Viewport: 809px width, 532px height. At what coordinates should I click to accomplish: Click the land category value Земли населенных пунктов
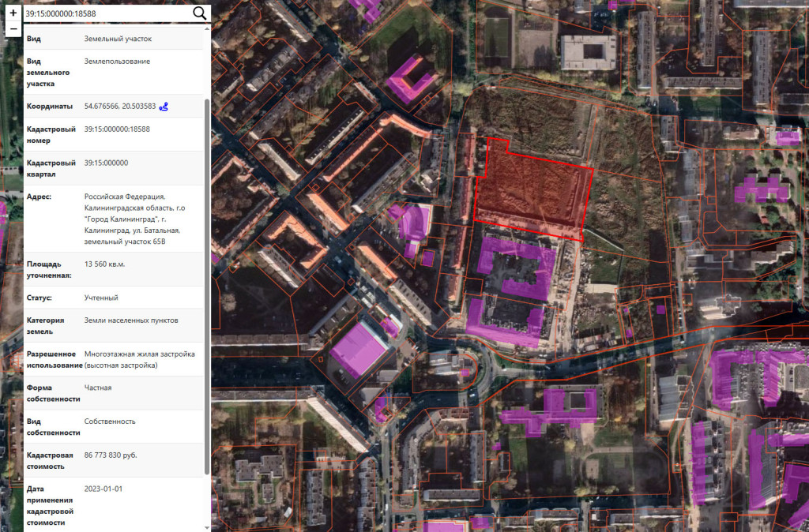(131, 320)
